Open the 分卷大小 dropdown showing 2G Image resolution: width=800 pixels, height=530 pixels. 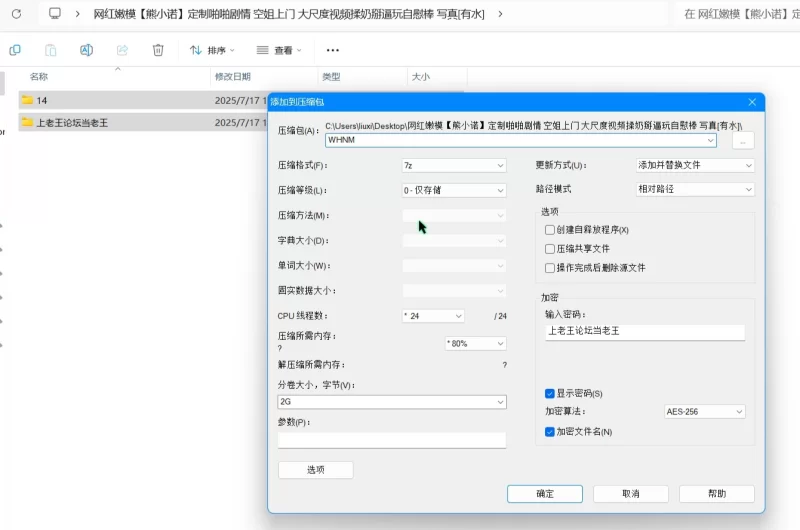(x=392, y=402)
